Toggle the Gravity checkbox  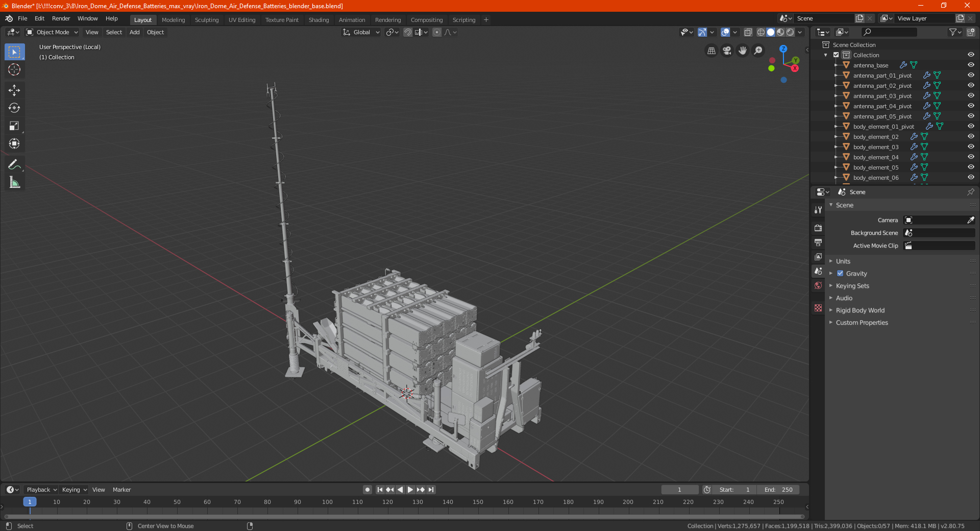tap(840, 274)
